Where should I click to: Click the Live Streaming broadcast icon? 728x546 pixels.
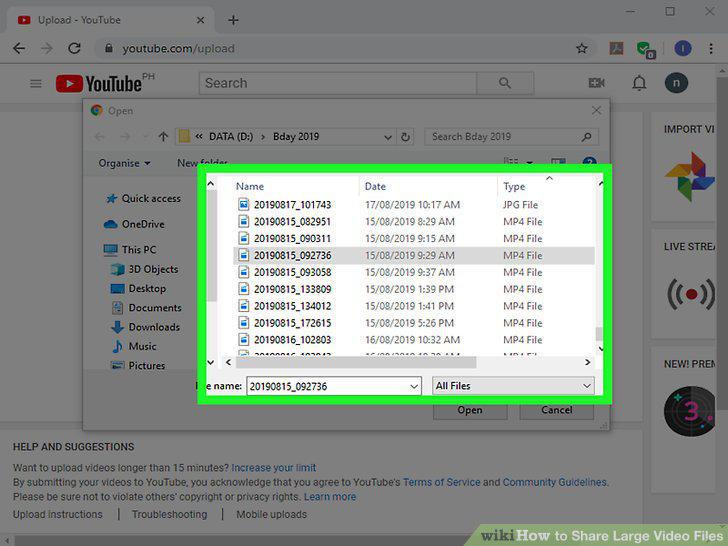[691, 294]
